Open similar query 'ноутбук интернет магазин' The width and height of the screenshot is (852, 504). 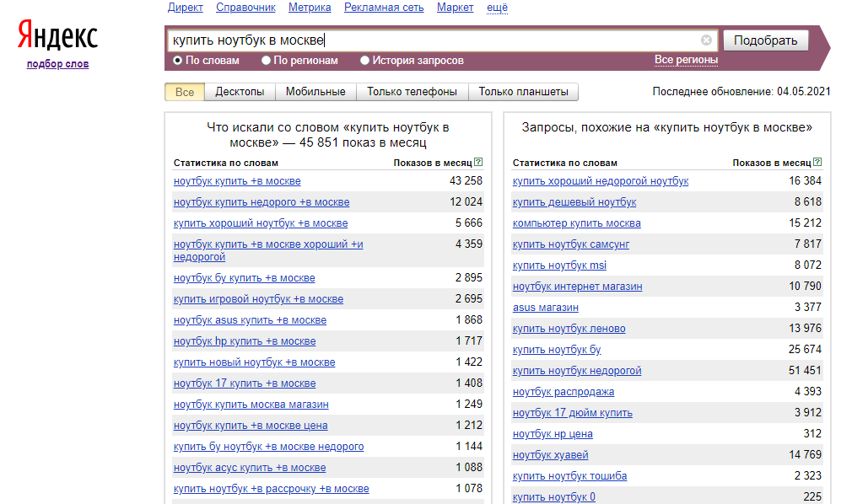point(577,287)
